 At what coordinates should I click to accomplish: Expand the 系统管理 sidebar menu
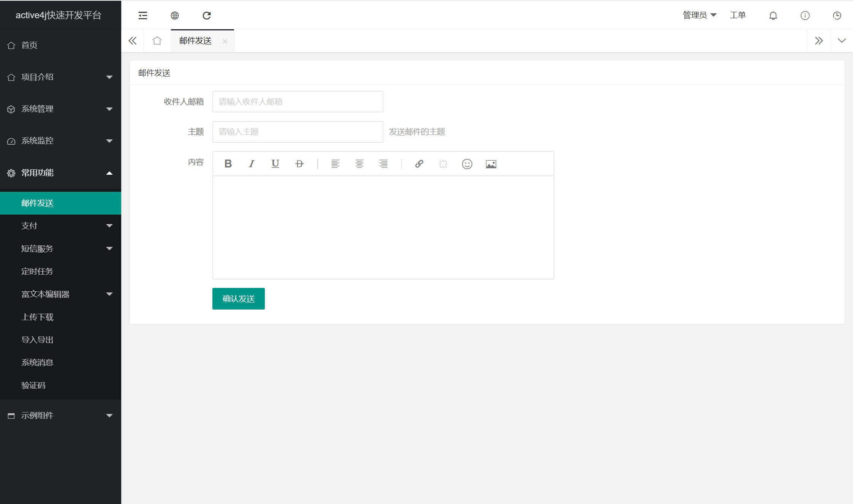[61, 109]
